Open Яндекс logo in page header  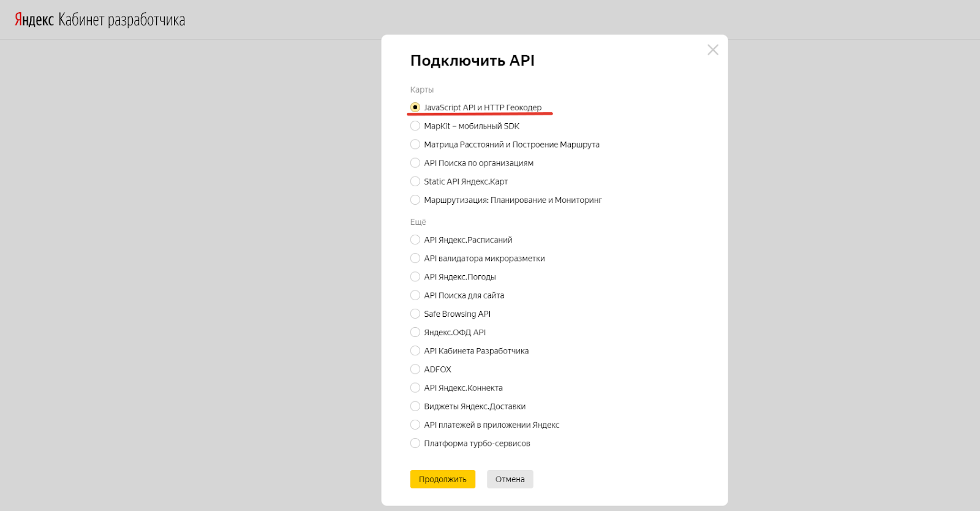pos(34,20)
